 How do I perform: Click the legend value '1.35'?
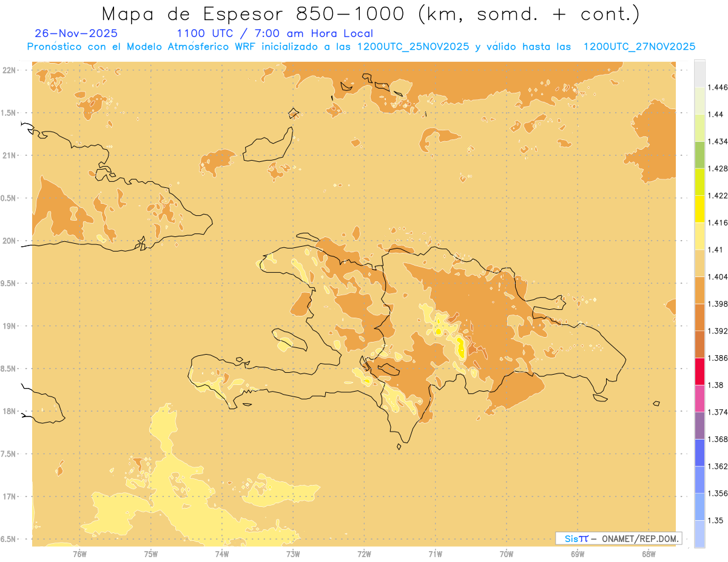point(716,520)
